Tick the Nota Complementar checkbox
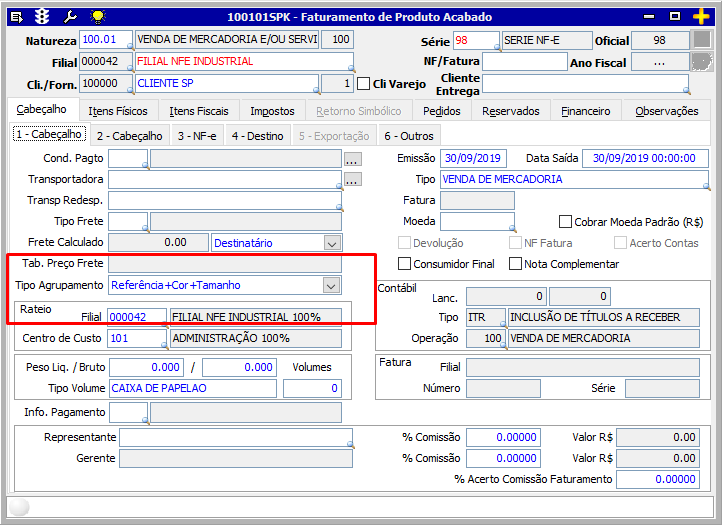Screen dimensions: 722x525 (x=515, y=264)
